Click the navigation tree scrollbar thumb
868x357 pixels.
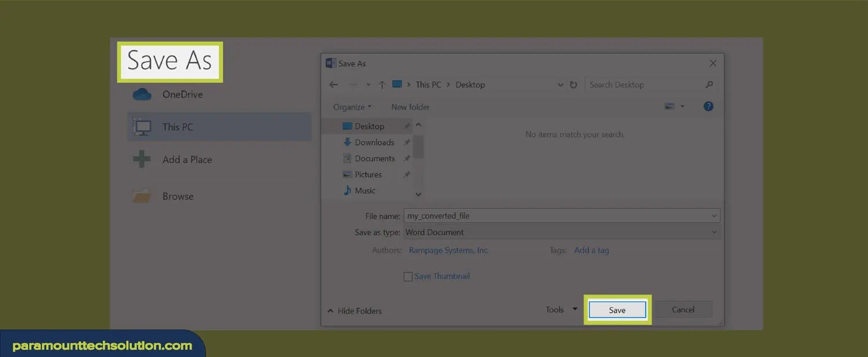coord(419,146)
